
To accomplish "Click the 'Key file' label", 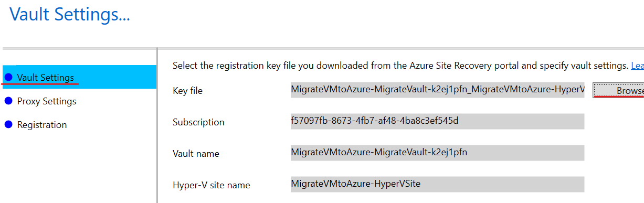I will (x=187, y=91).
